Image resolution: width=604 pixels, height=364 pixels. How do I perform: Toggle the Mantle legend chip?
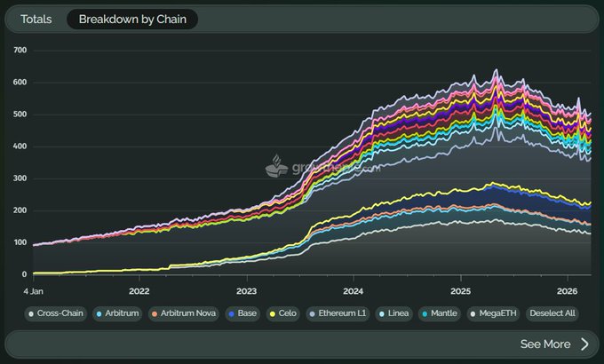tap(439, 313)
